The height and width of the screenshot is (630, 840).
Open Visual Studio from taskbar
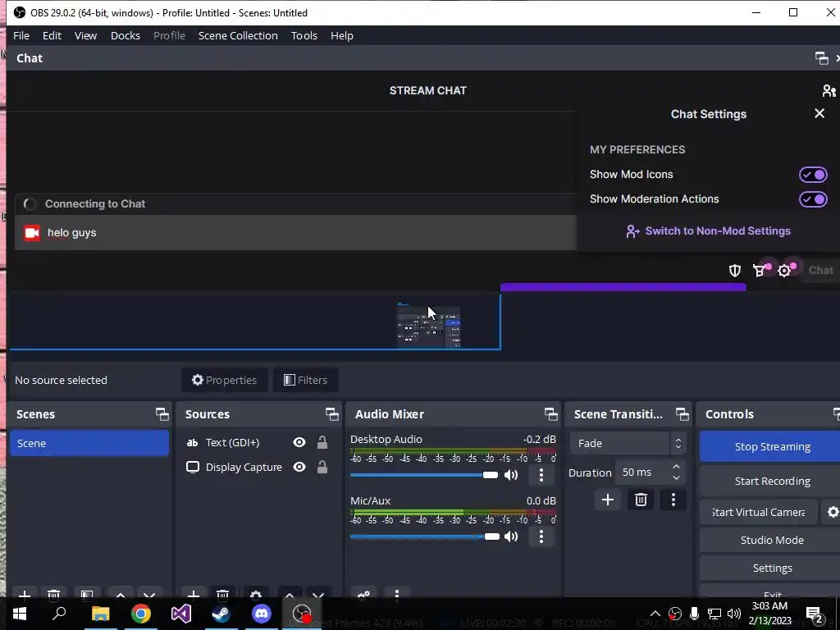[181, 614]
